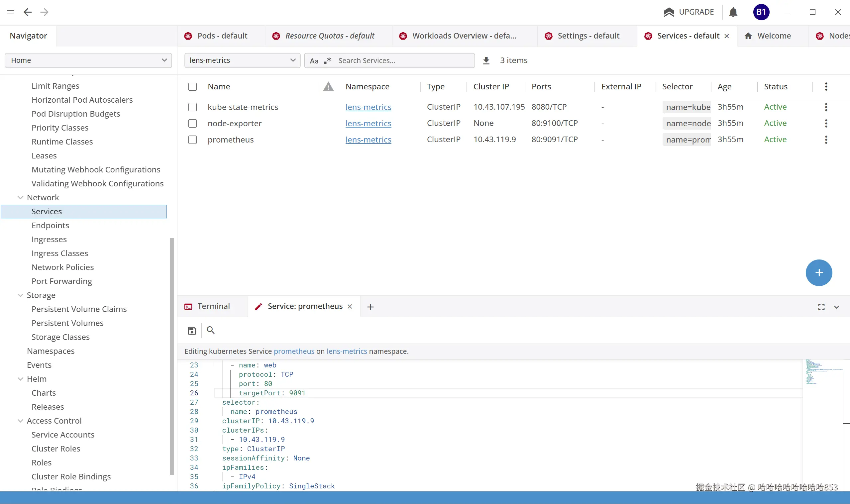Maximize the bottom dock panel
The height and width of the screenshot is (504, 850).
click(821, 307)
